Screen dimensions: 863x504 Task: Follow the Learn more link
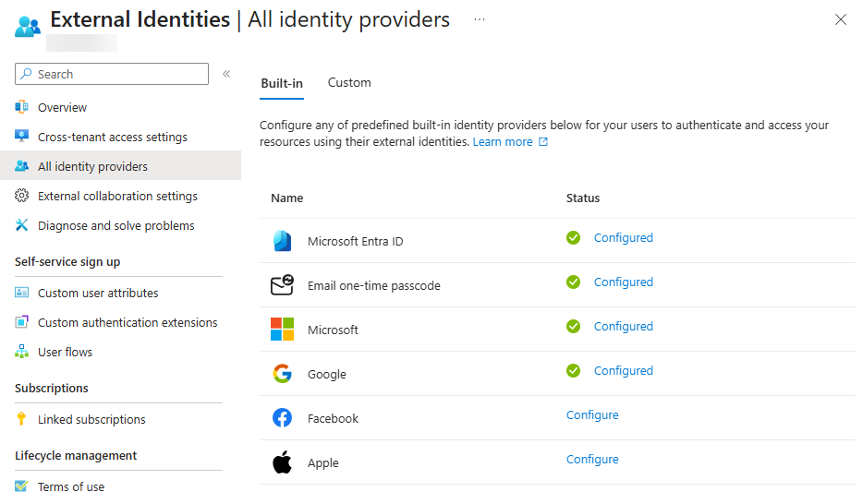tap(503, 142)
